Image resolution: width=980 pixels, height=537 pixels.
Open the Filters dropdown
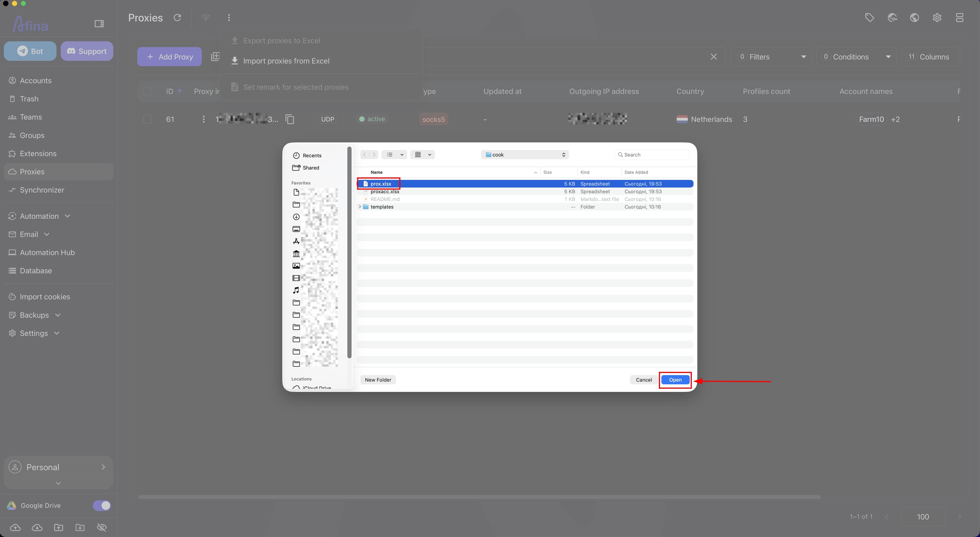(x=771, y=57)
